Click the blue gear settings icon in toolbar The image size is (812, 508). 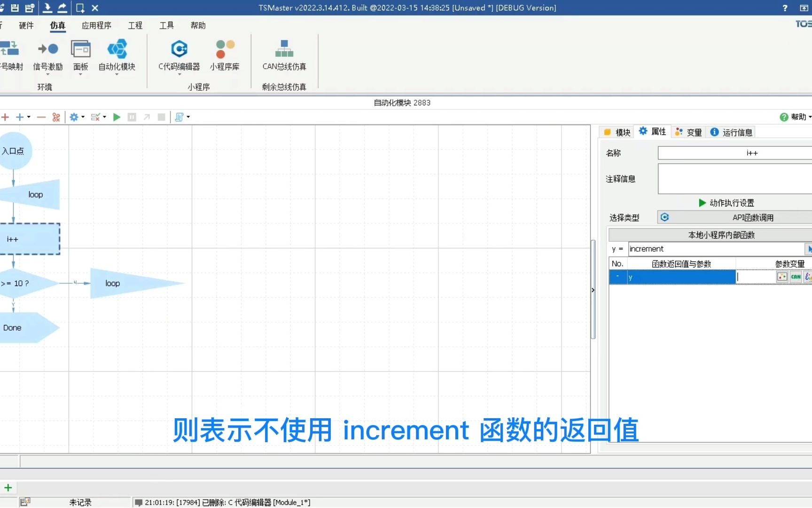(x=74, y=117)
